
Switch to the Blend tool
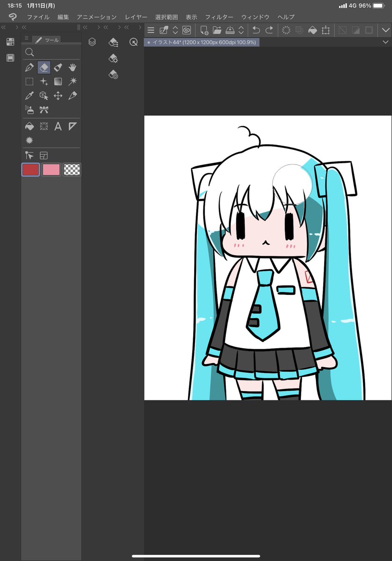[58, 67]
